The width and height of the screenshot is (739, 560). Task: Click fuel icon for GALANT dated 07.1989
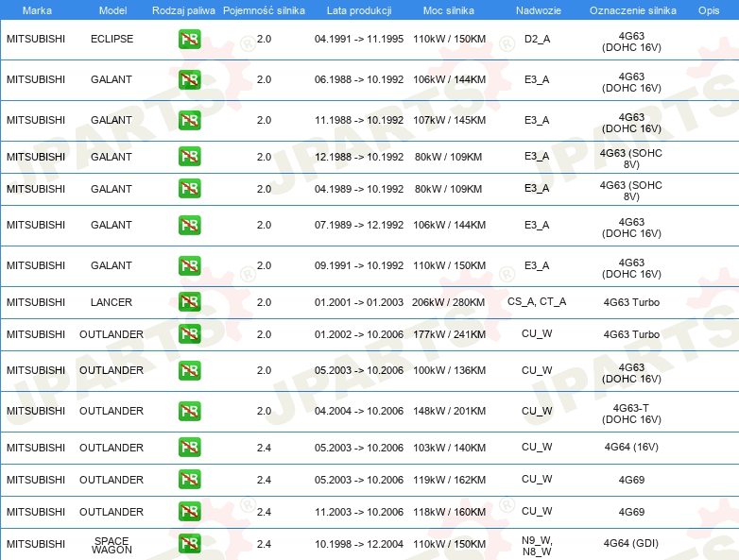coord(189,225)
